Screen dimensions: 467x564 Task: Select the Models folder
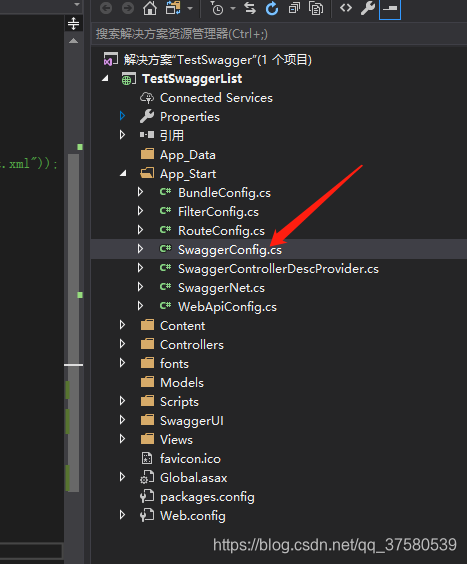point(182,383)
